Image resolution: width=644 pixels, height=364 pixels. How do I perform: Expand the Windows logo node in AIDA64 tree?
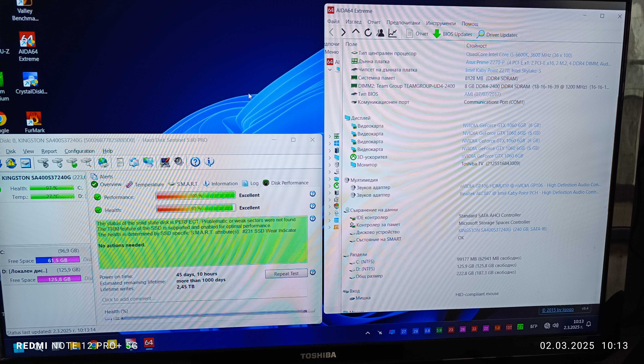[x=330, y=144]
